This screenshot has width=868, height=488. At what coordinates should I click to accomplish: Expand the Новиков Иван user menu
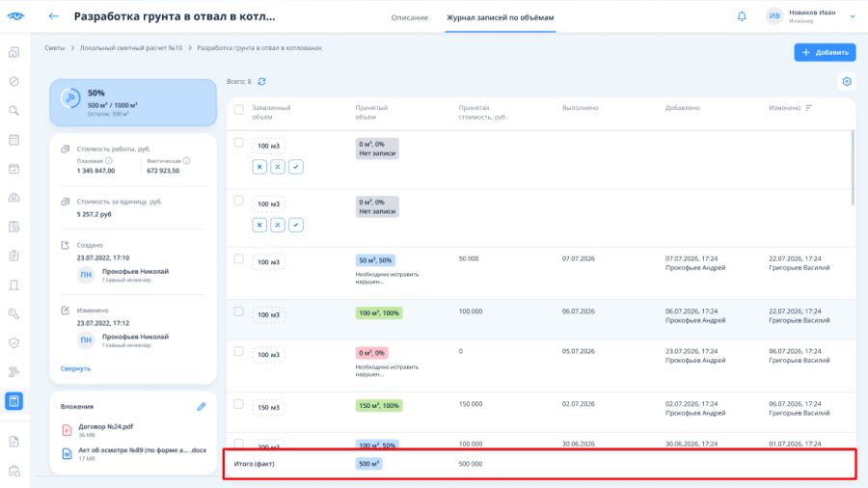(x=853, y=16)
